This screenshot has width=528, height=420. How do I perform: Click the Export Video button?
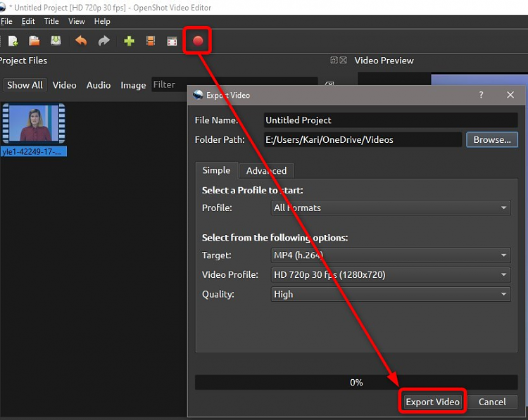click(x=432, y=402)
